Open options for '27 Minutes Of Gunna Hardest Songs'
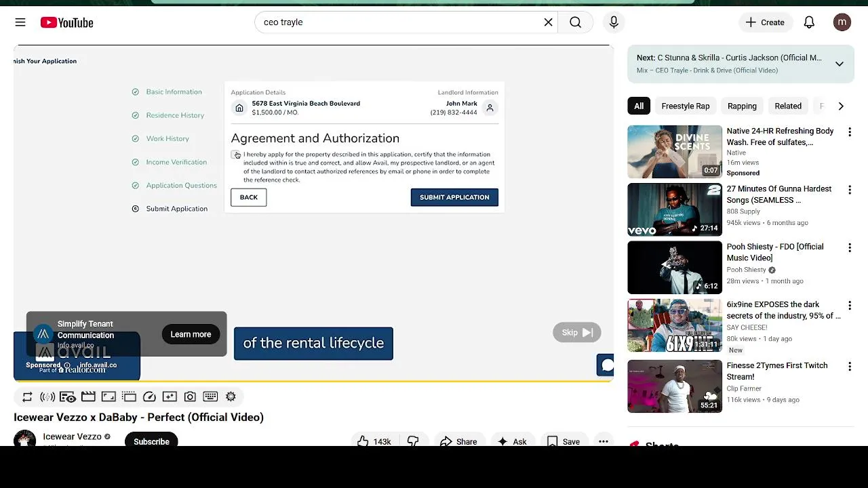The image size is (868, 488). coord(849,190)
